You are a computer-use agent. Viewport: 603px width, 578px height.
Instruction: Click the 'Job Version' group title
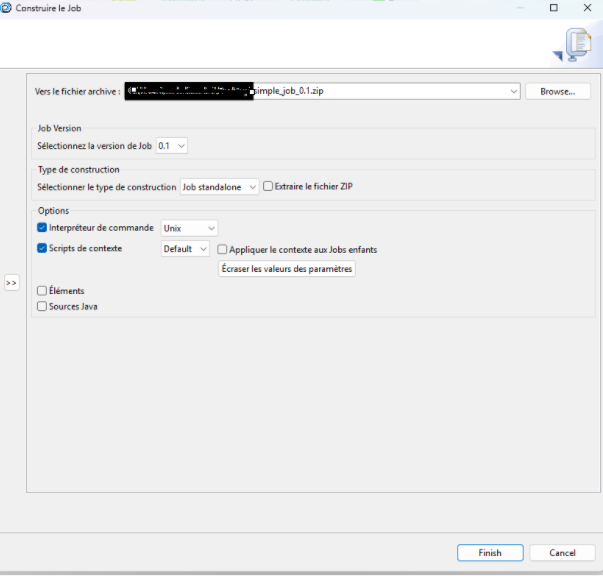pos(59,128)
